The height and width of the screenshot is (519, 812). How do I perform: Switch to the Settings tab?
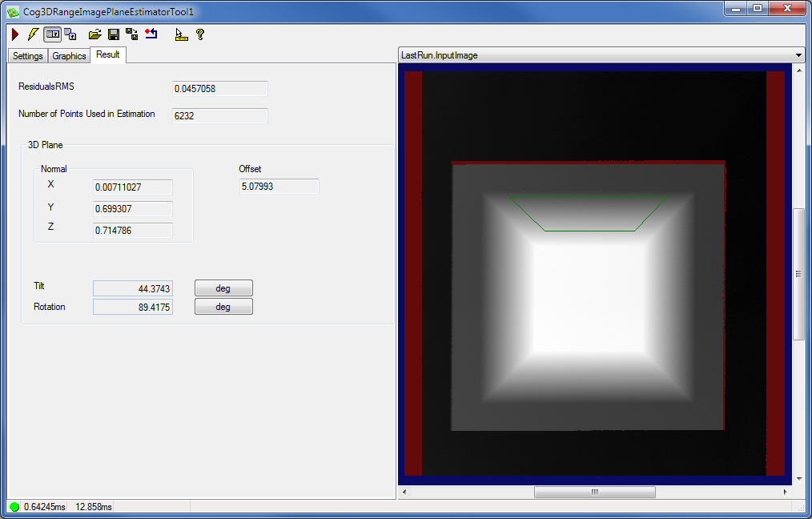coord(27,55)
